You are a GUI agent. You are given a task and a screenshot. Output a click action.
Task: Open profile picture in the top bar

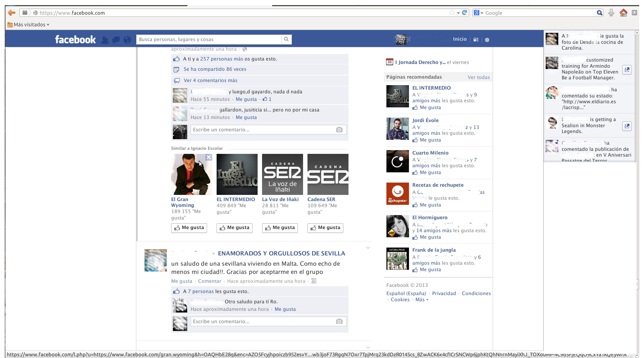pyautogui.click(x=401, y=40)
